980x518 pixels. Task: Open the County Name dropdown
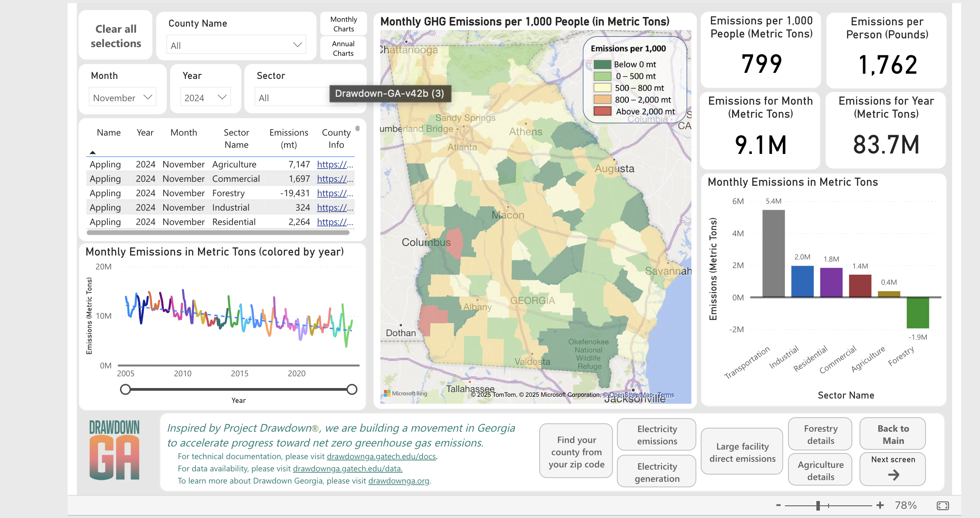236,45
